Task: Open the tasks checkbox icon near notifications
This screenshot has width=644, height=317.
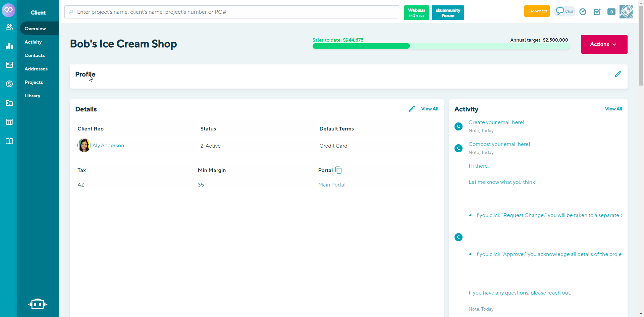Action: click(597, 12)
